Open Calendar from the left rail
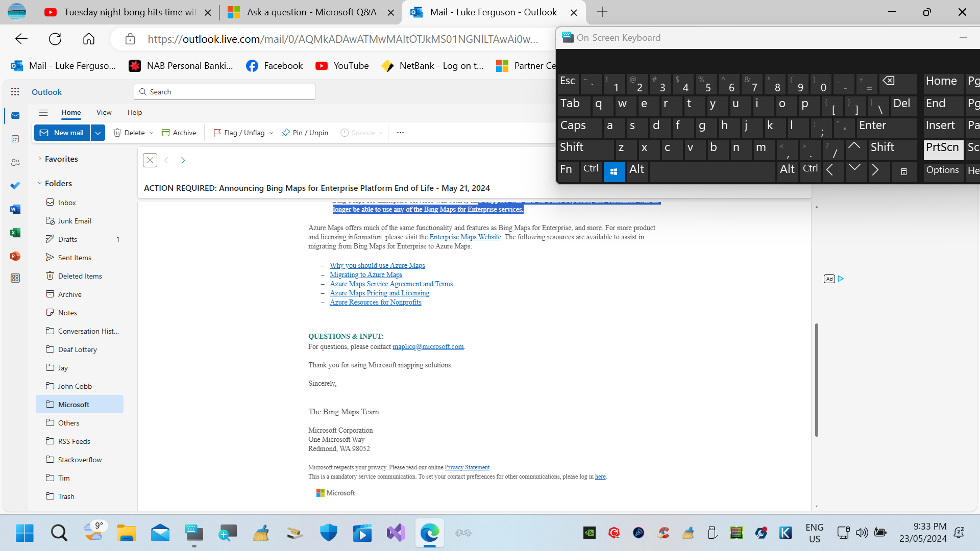 coord(15,139)
